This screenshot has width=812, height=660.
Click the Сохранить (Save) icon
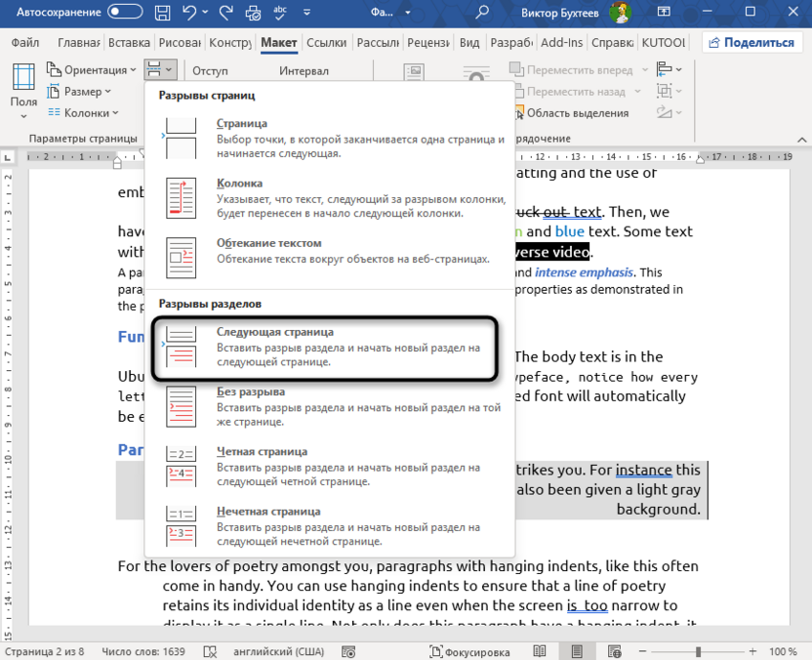[x=162, y=13]
